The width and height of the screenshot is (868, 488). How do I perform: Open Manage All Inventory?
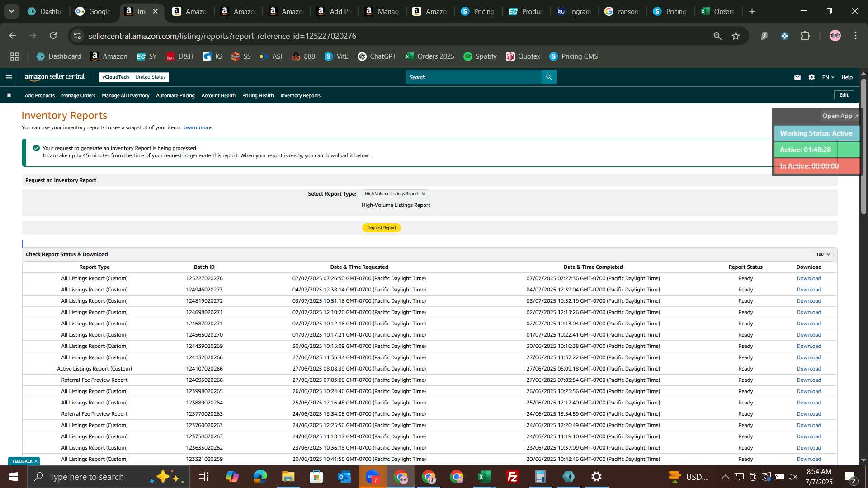pyautogui.click(x=126, y=95)
